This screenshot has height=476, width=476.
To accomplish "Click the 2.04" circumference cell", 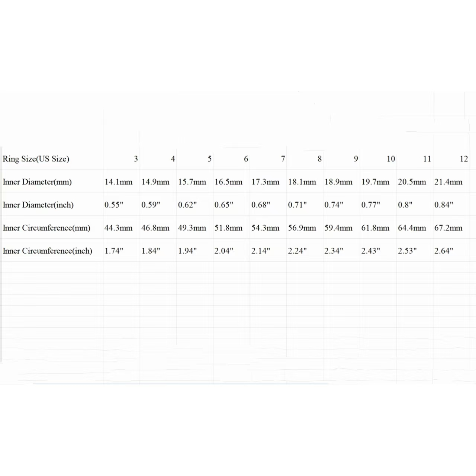I will [223, 251].
